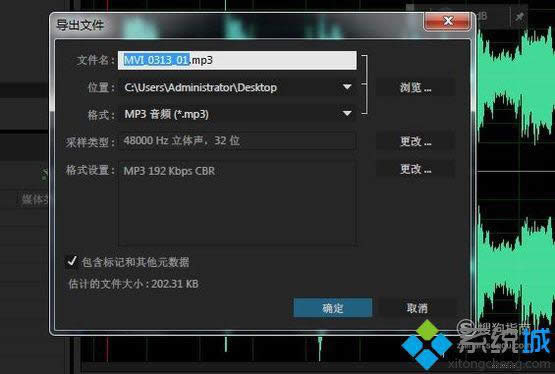555x374 pixels.
Task: Expand the 格式 dropdown arrow
Action: (x=347, y=113)
